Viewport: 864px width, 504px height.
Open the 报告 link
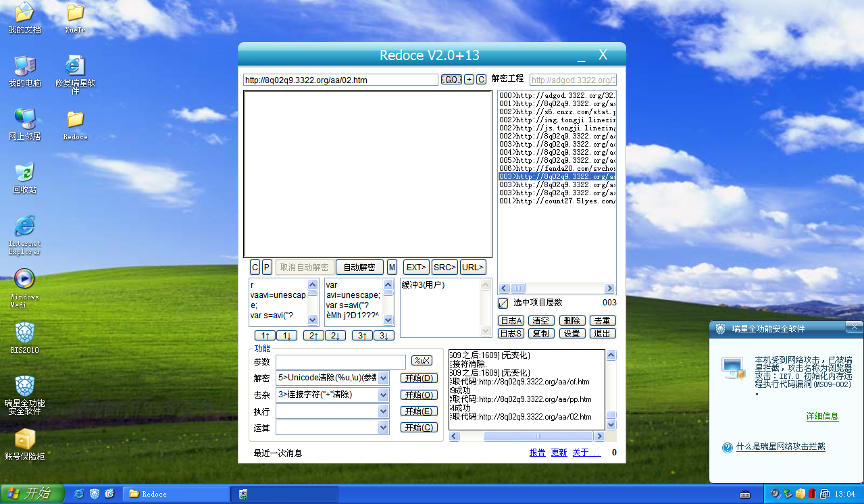[537, 453]
